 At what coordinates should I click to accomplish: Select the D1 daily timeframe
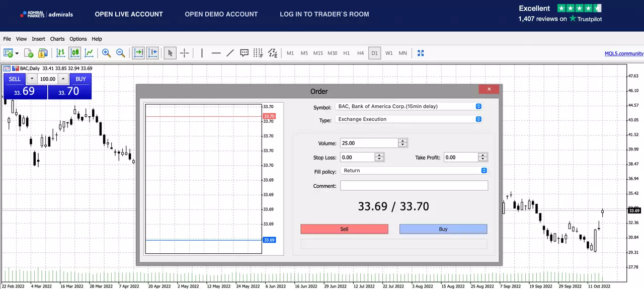coord(374,53)
